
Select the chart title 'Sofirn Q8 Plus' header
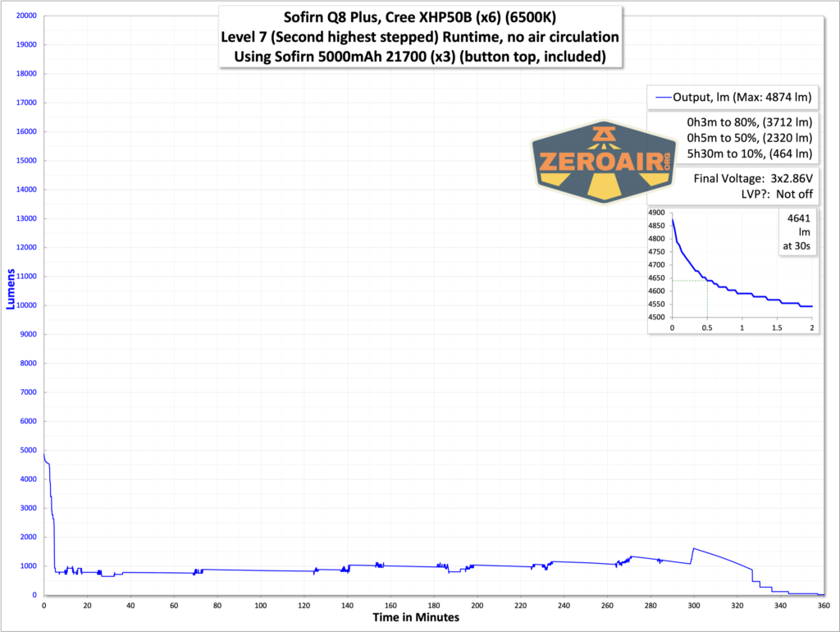point(419,16)
